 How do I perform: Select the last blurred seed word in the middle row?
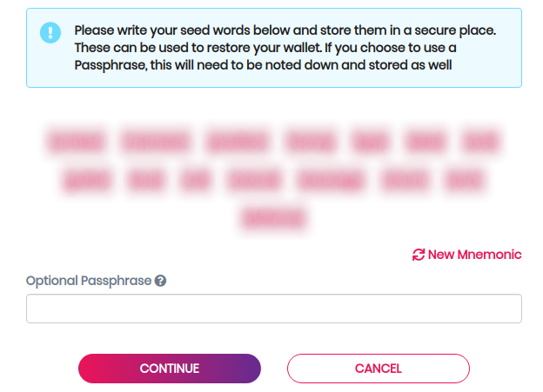coord(463,180)
